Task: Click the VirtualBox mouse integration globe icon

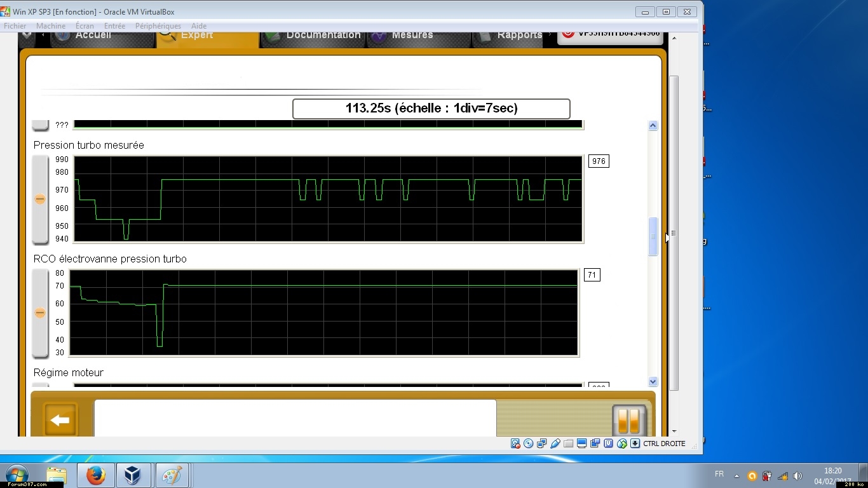Action: 622,444
